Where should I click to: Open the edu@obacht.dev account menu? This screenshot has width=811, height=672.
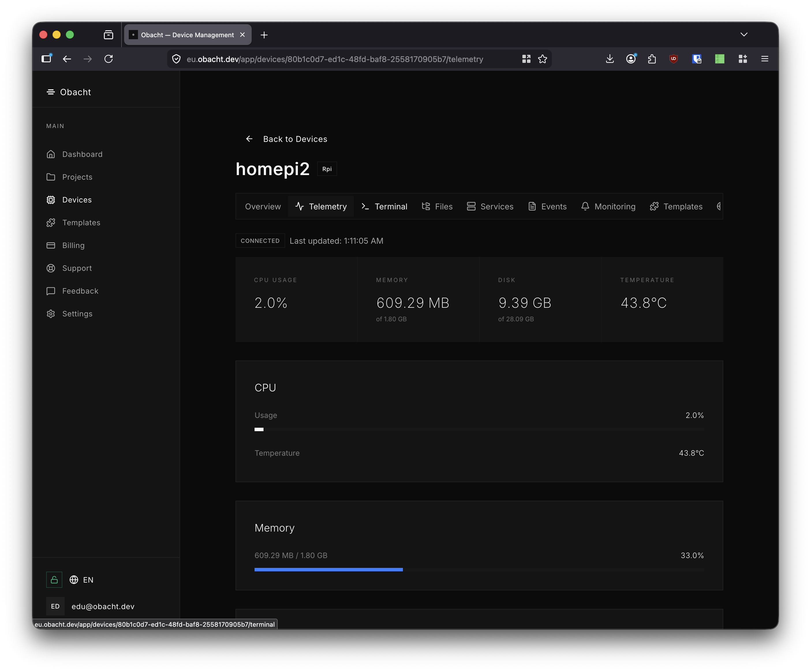point(103,606)
